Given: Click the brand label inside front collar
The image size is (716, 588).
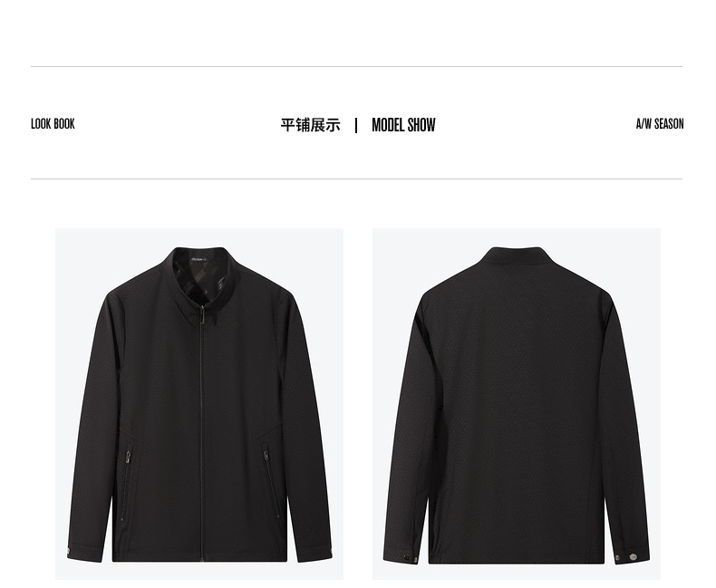Looking at the screenshot, I should 199,260.
